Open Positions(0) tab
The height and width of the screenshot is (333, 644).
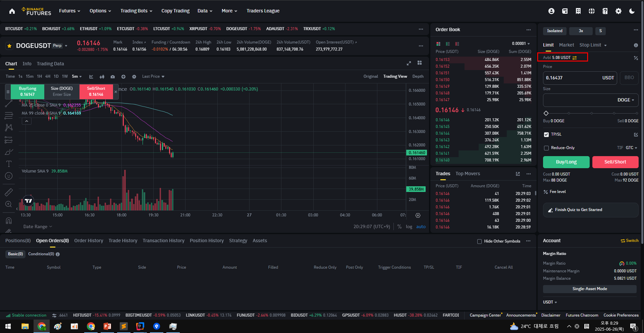[18, 241]
